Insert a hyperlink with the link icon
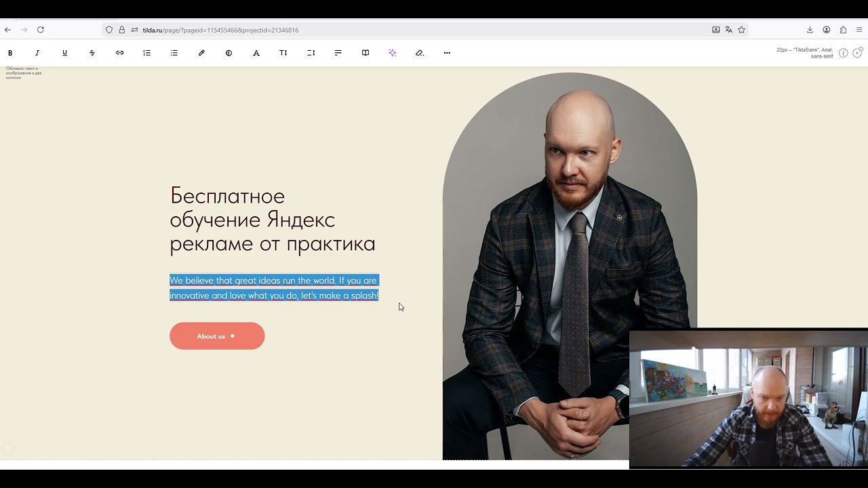Screen dimensions: 868x488 click(x=119, y=53)
